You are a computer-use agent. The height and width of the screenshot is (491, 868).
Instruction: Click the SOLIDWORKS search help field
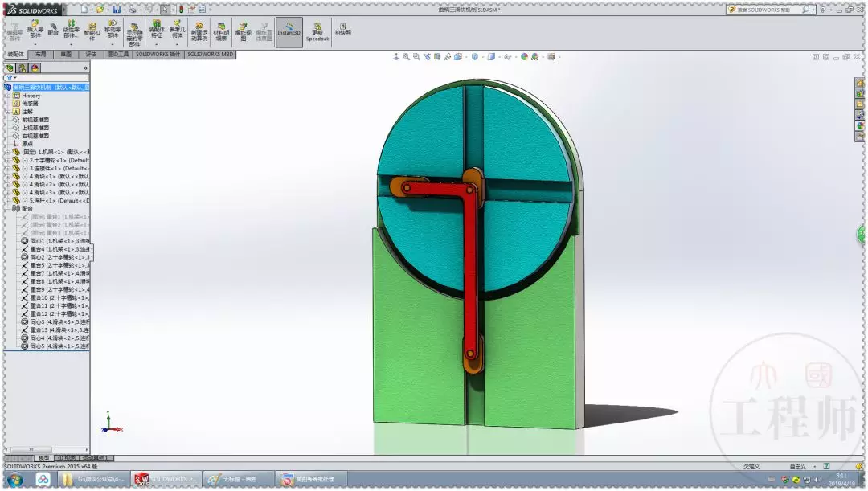(x=771, y=10)
